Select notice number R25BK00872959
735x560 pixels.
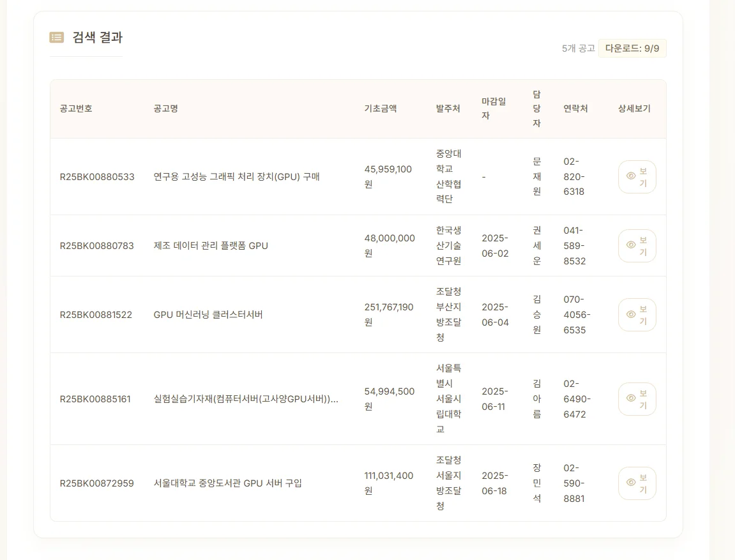[96, 483]
